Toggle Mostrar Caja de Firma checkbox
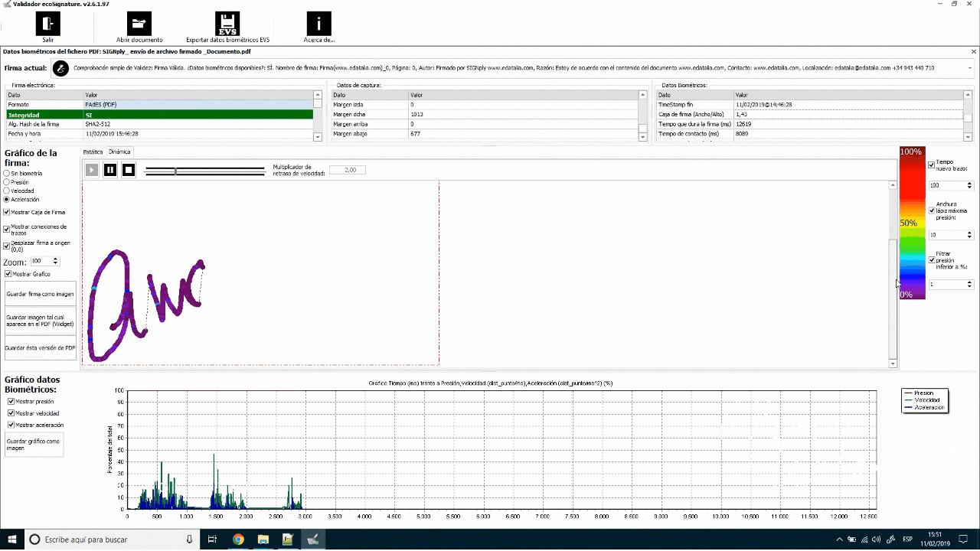Viewport: 980px width, 551px height. (7, 212)
